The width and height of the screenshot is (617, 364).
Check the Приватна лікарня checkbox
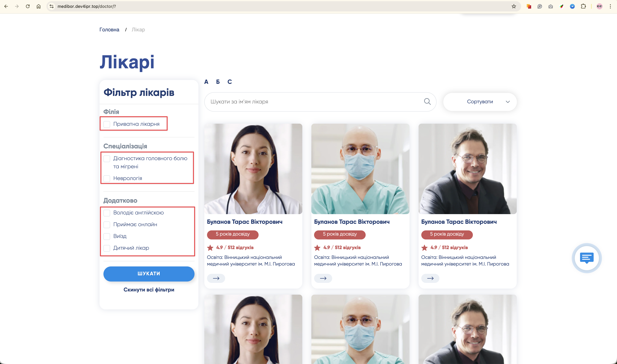[107, 124]
